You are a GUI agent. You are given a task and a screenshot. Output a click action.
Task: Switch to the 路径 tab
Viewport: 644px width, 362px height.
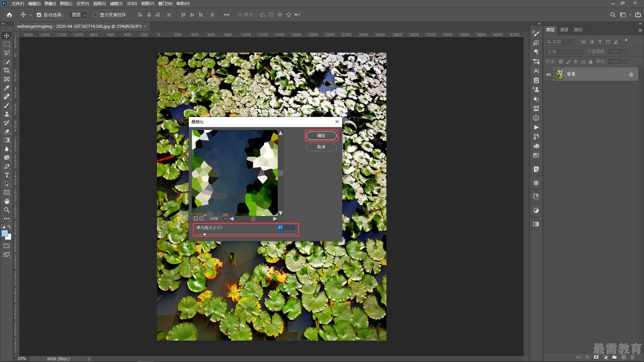578,30
